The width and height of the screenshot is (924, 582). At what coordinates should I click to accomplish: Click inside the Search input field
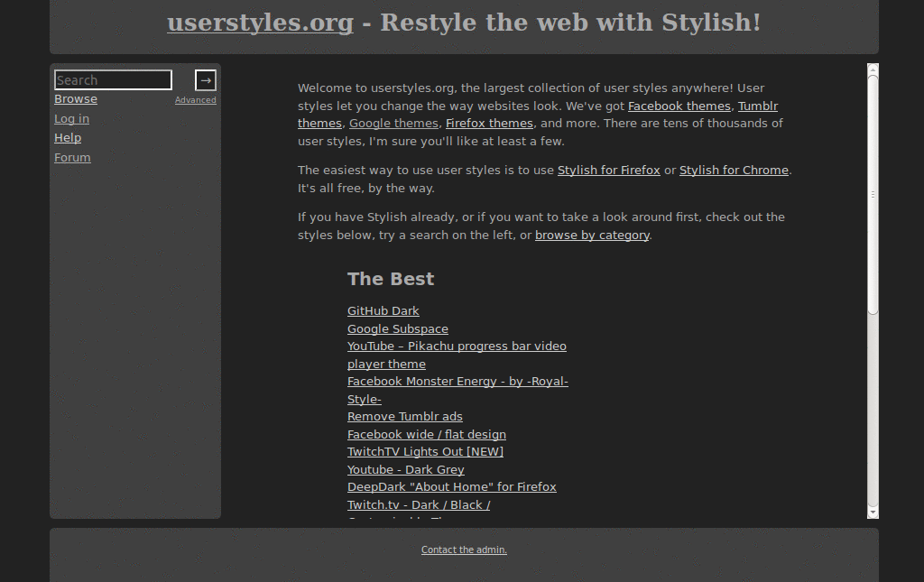pos(112,79)
